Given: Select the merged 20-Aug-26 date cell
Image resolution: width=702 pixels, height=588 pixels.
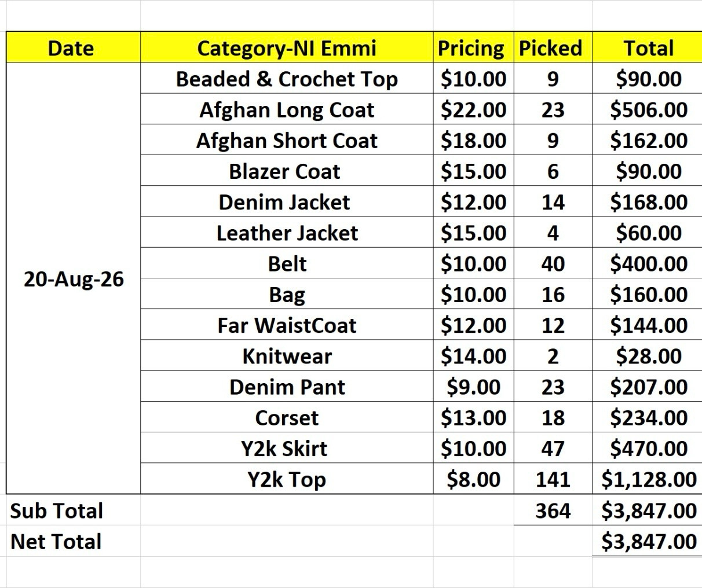Looking at the screenshot, I should tap(73, 278).
